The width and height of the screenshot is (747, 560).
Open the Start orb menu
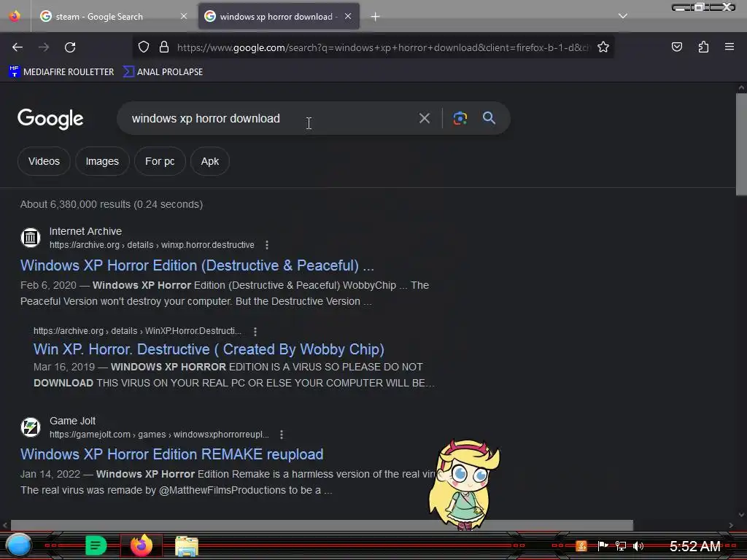[x=19, y=545]
